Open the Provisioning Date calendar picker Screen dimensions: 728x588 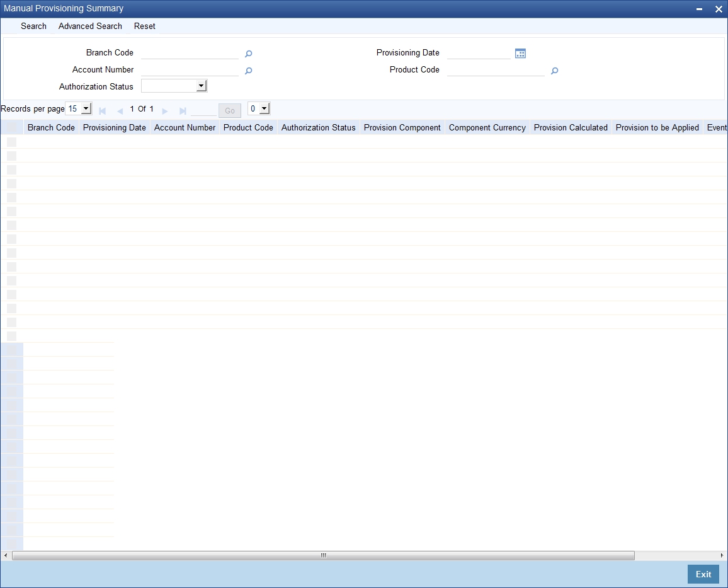pos(520,54)
